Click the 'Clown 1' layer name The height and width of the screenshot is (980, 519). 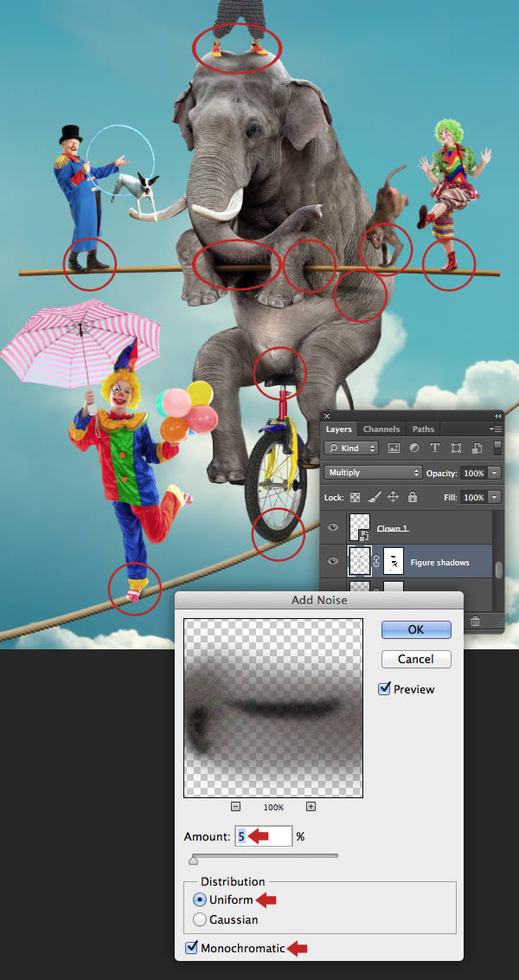392,529
